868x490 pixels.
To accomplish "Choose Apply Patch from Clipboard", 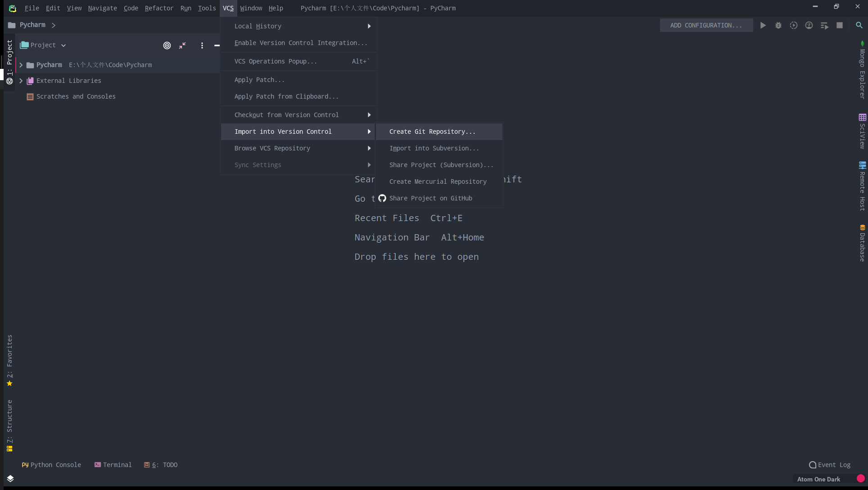I will coord(298,96).
